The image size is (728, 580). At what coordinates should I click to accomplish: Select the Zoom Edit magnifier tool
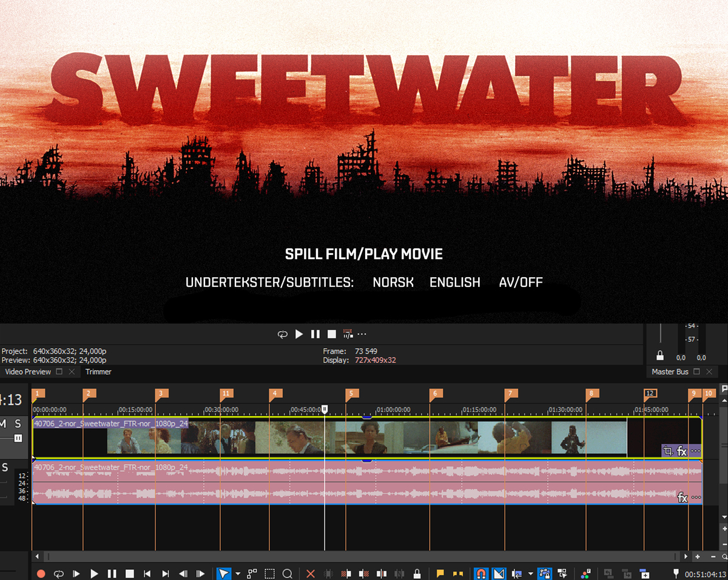click(x=288, y=573)
